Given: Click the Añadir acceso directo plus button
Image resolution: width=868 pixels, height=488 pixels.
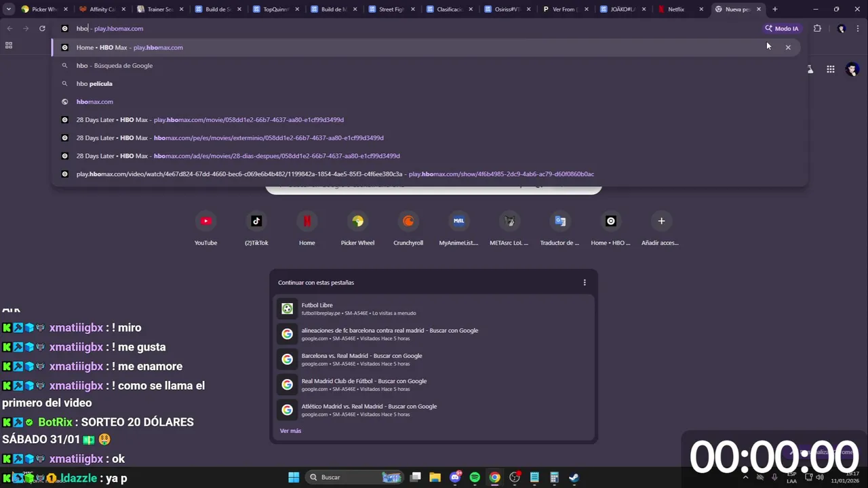Looking at the screenshot, I should 661,221.
